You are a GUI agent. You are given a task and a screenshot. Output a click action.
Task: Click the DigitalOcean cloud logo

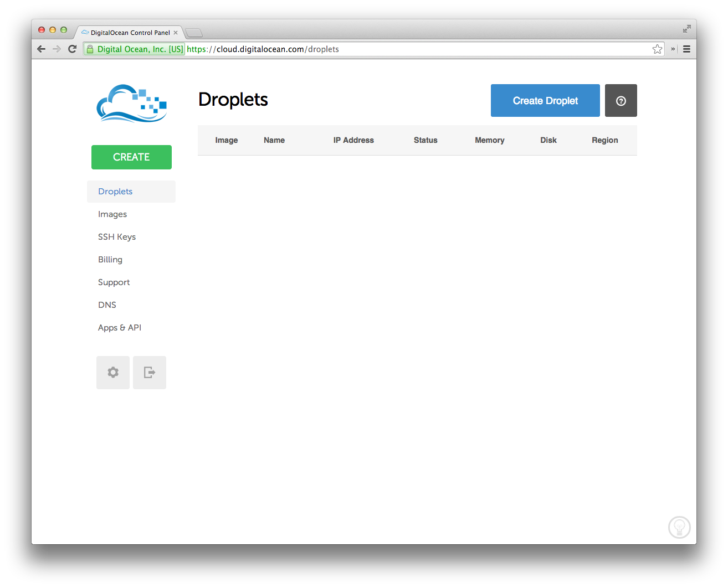[132, 103]
